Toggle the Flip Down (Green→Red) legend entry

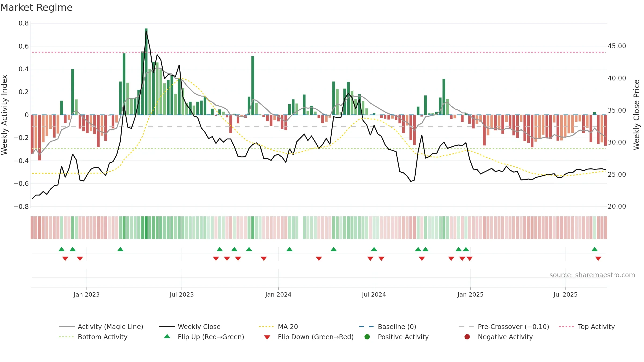(x=309, y=337)
